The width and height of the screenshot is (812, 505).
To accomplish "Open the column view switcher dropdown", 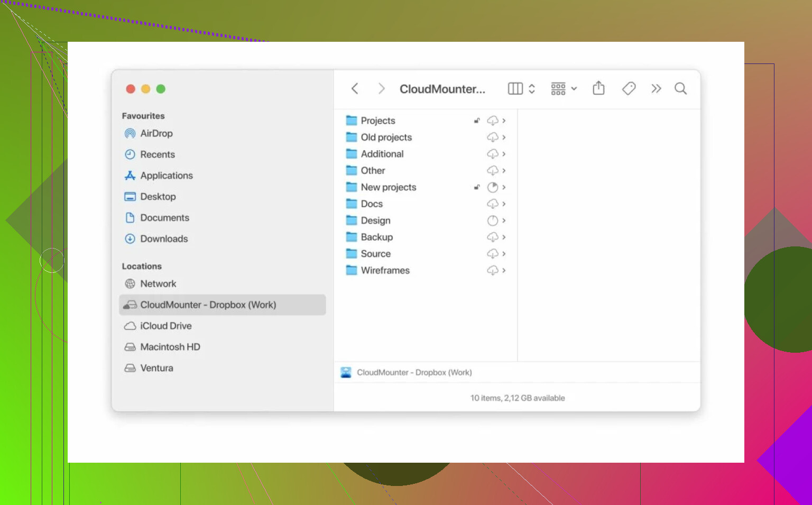I will click(x=521, y=89).
